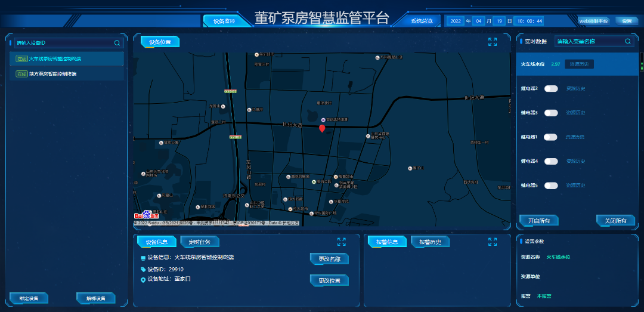644x312 pixels.
Task: Toggle the 继电器2 switch
Action: click(551, 88)
